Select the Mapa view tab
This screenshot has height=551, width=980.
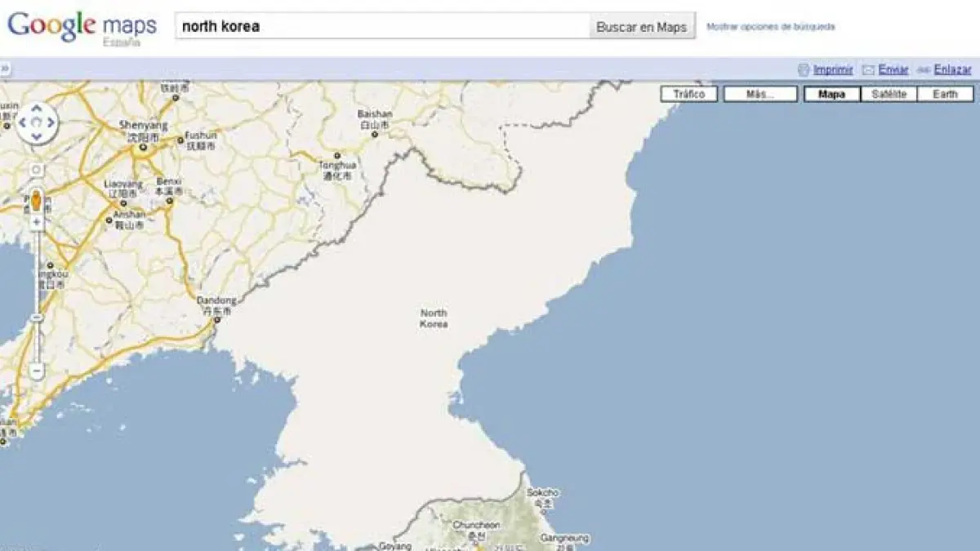(x=831, y=94)
